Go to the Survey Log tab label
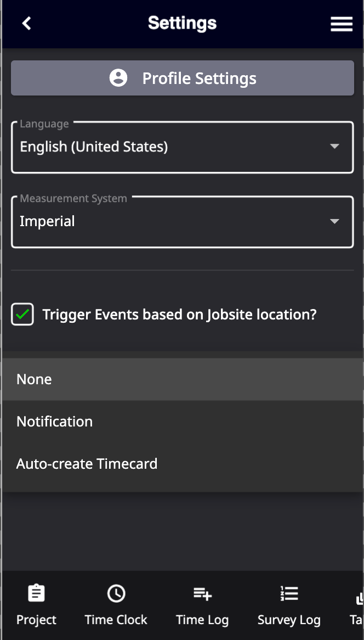 pyautogui.click(x=289, y=620)
